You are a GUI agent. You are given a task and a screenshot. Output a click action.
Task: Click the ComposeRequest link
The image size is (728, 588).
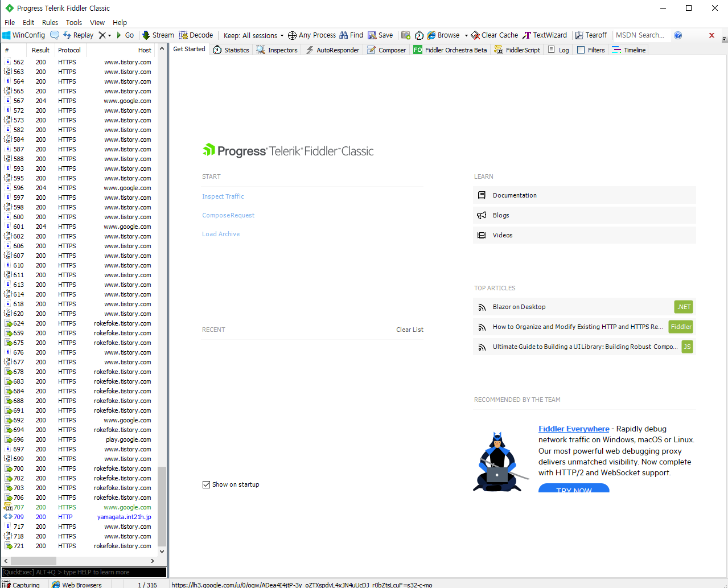click(228, 215)
